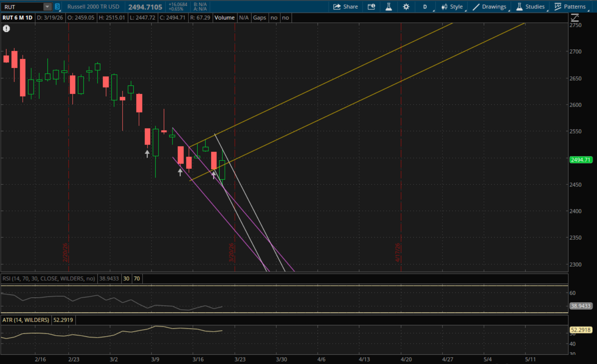
Task: Open the Patterns menu
Action: tap(570, 7)
